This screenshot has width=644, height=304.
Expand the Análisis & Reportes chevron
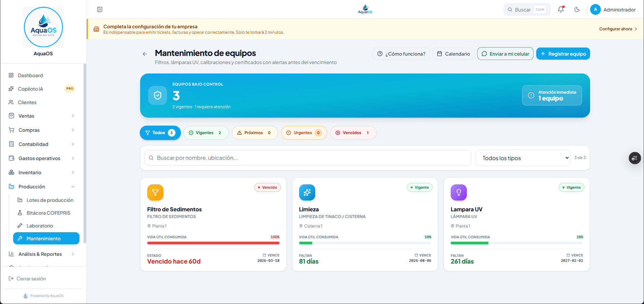point(73,254)
